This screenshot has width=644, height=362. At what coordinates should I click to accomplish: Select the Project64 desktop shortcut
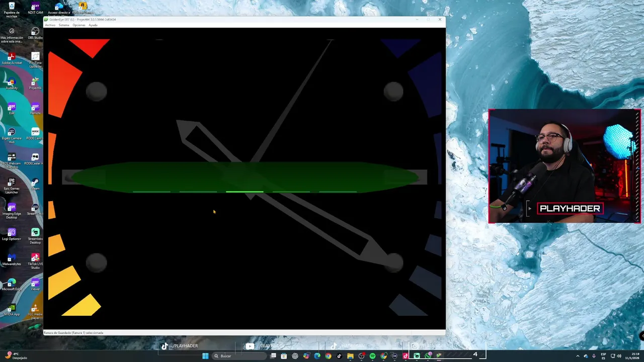click(x=35, y=84)
